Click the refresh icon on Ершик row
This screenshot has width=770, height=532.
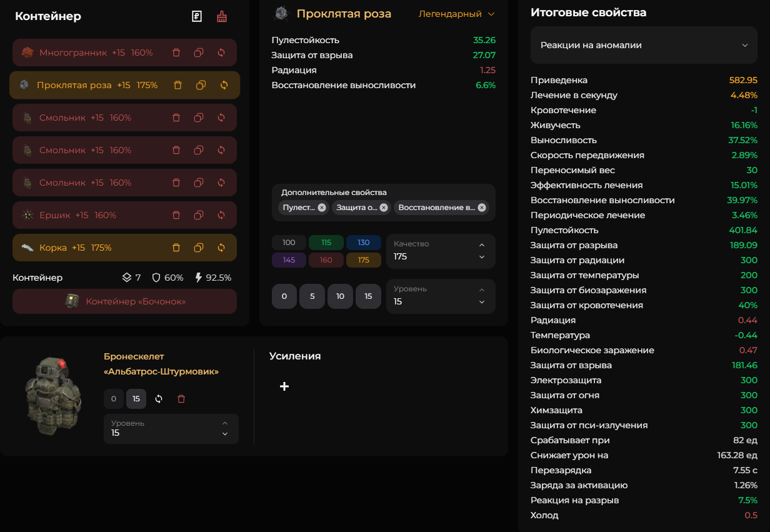(221, 215)
